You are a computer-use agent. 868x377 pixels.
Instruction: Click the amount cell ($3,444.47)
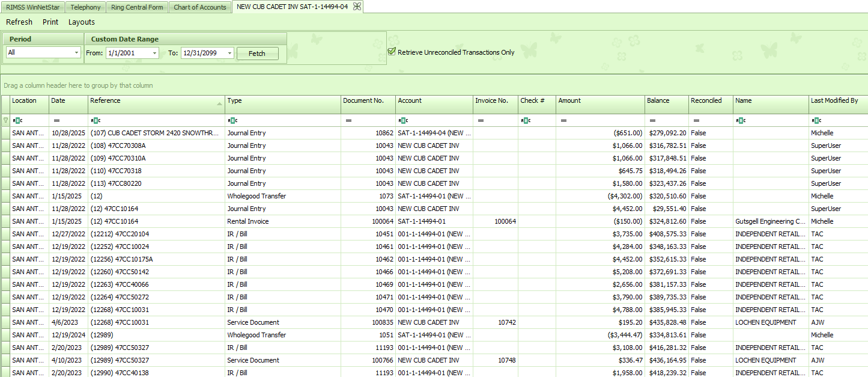[x=601, y=335]
